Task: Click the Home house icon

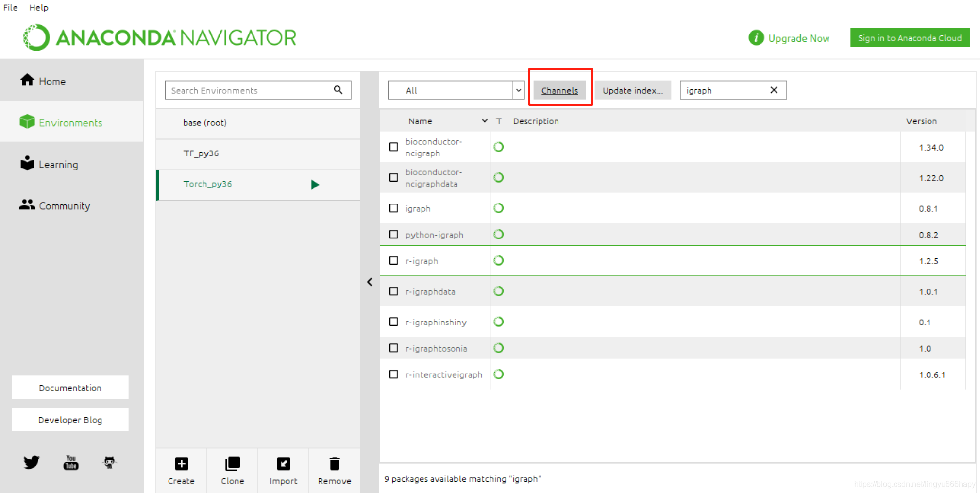Action: click(x=27, y=80)
